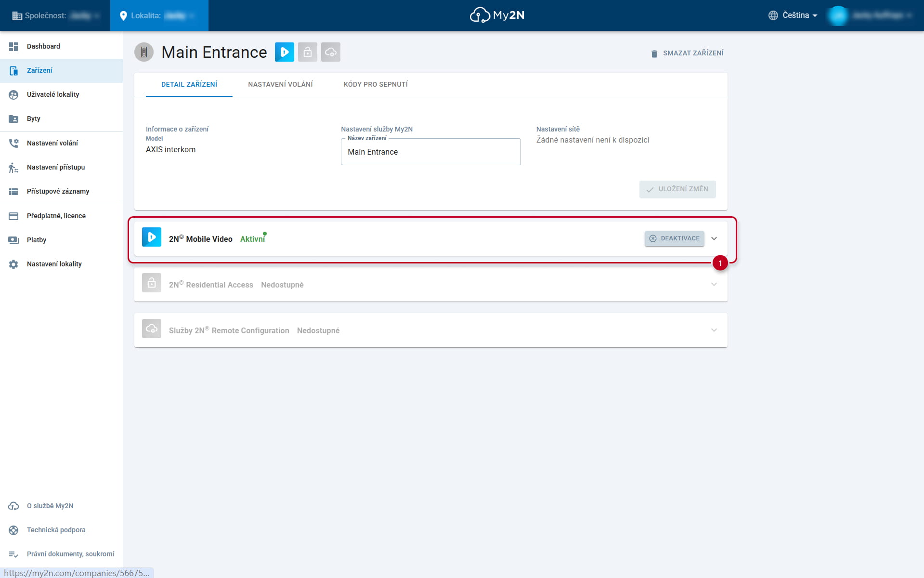Click the Nastavení sítě heading
The width and height of the screenshot is (924, 578).
click(x=558, y=129)
